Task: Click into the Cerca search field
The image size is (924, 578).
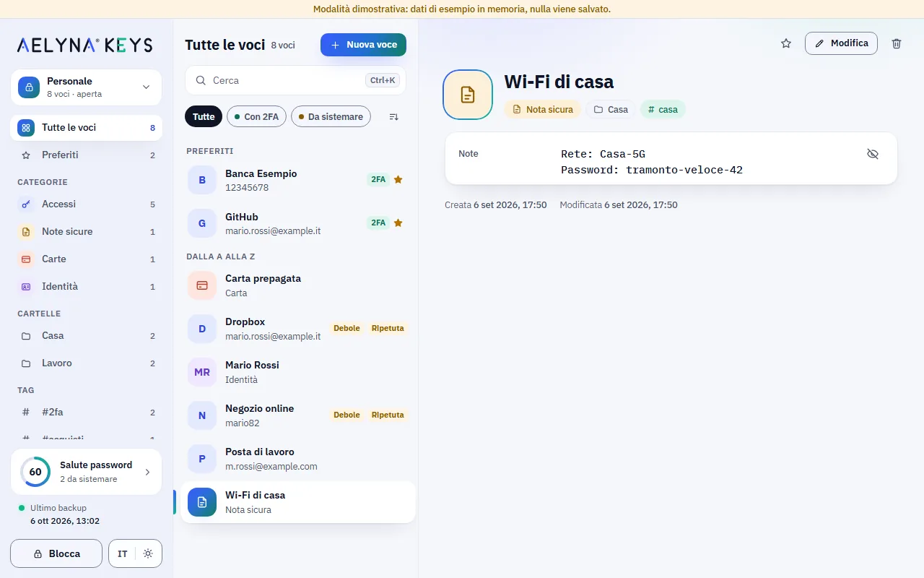Action: pyautogui.click(x=295, y=80)
